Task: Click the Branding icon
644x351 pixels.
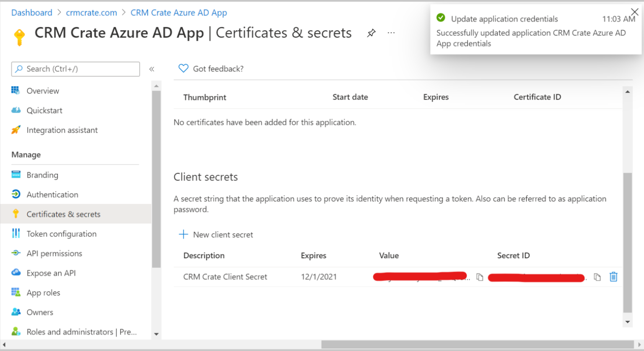Action: point(16,175)
